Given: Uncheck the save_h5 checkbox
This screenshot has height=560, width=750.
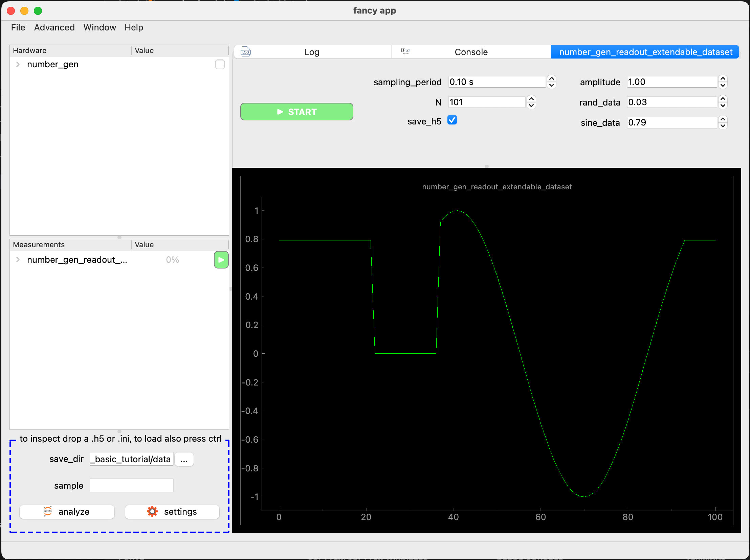Looking at the screenshot, I should coord(452,120).
